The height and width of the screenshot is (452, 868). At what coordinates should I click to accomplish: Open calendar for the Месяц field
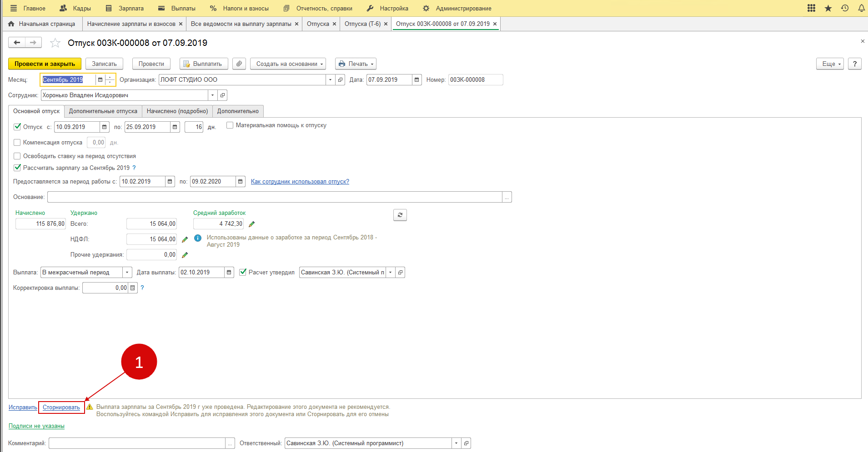[x=100, y=79]
